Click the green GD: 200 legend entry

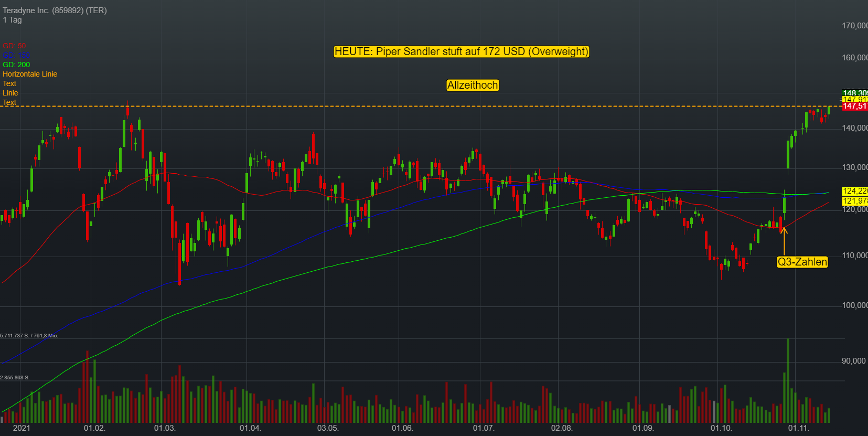click(16, 65)
